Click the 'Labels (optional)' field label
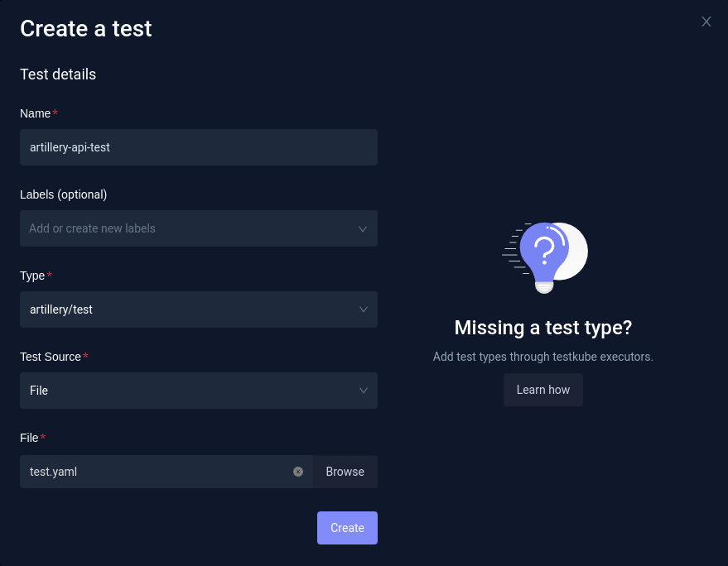The width and height of the screenshot is (728, 566). (x=64, y=194)
